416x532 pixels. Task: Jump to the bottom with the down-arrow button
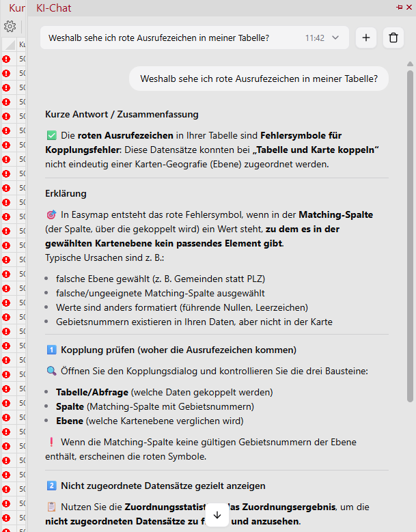tap(217, 515)
